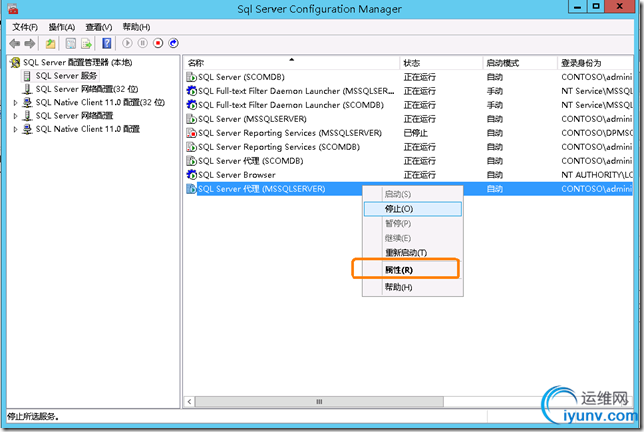Click the Back arrow toolbar icon
The width and height of the screenshot is (644, 432).
pyautogui.click(x=15, y=43)
